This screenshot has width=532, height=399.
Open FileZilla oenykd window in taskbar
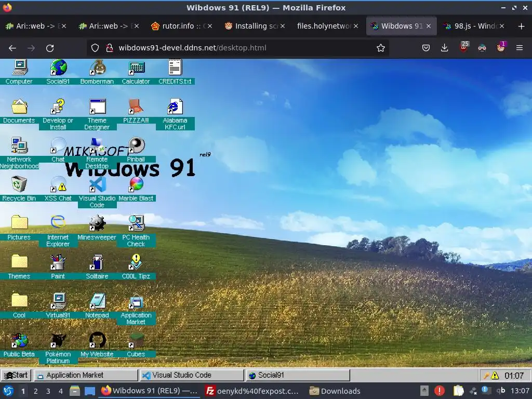coord(253,391)
